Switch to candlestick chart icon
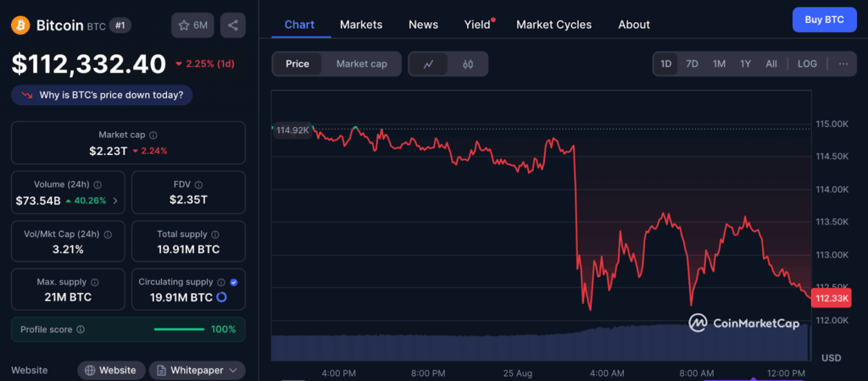Viewport: 868px width, 381px height. pos(468,64)
